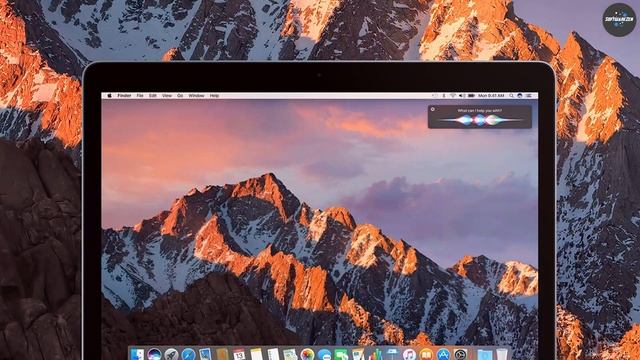Open the Window menu
Screen dimensions: 640x360
click(x=196, y=96)
